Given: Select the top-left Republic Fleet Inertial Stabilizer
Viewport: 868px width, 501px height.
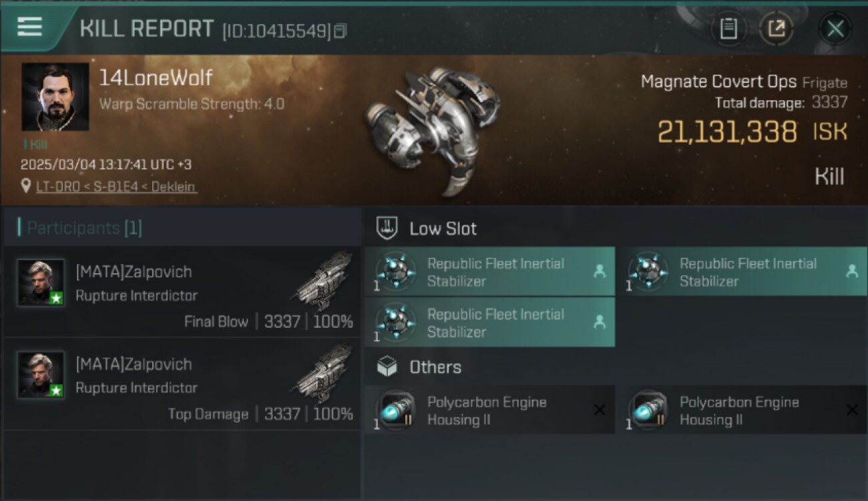Looking at the screenshot, I should pos(489,272).
